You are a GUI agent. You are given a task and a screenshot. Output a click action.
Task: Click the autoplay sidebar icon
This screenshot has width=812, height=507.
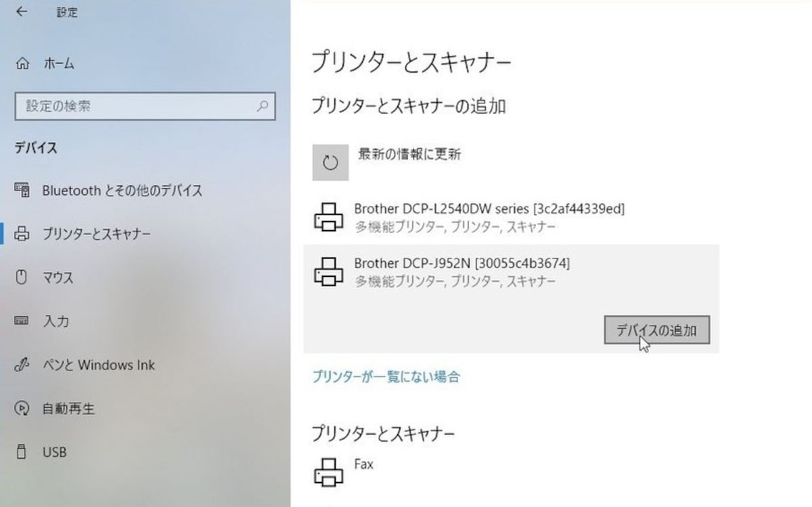pos(22,408)
